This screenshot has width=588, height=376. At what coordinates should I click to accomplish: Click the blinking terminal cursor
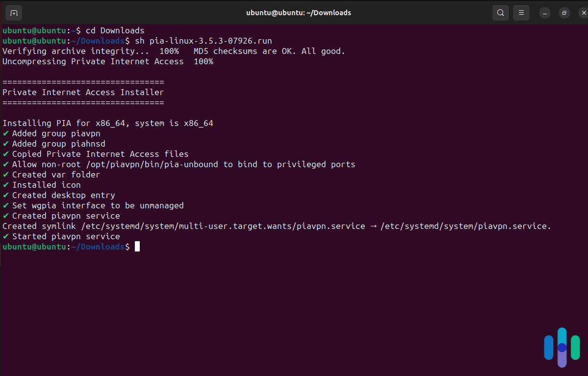[x=136, y=247]
